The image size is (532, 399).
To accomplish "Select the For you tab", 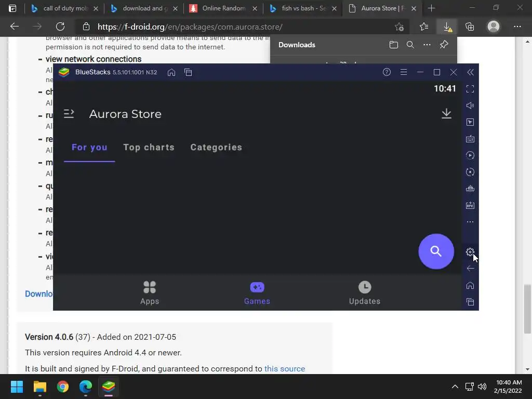I will [x=89, y=147].
